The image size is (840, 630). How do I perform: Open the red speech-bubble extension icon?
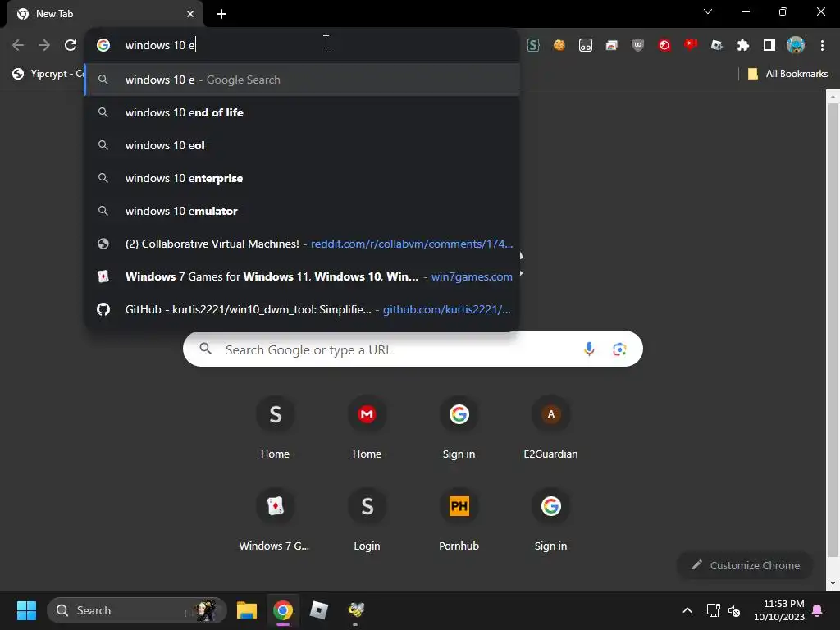(x=691, y=45)
